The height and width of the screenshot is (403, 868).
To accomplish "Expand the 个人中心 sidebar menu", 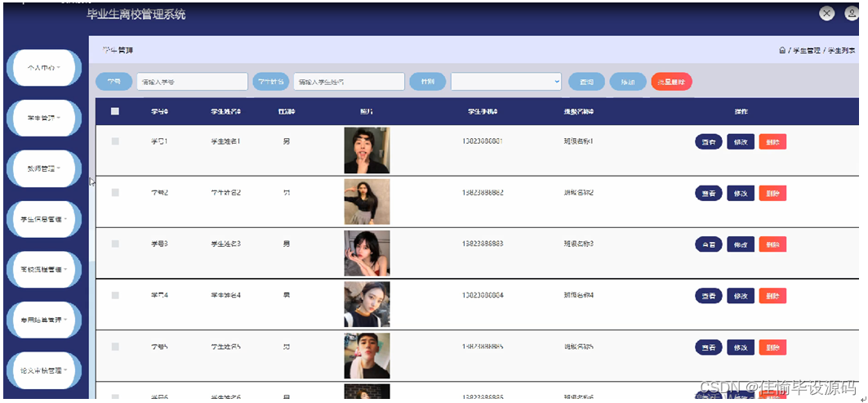I will click(44, 68).
